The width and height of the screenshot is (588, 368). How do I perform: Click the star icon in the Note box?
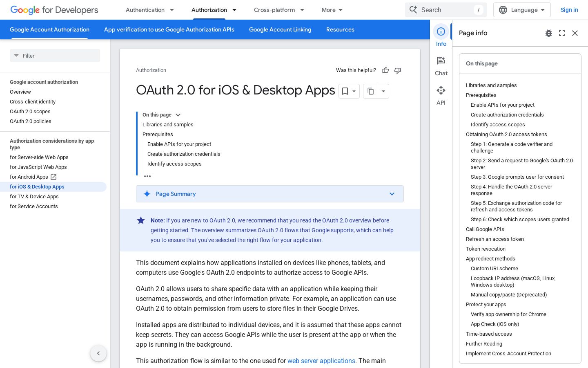(x=141, y=220)
